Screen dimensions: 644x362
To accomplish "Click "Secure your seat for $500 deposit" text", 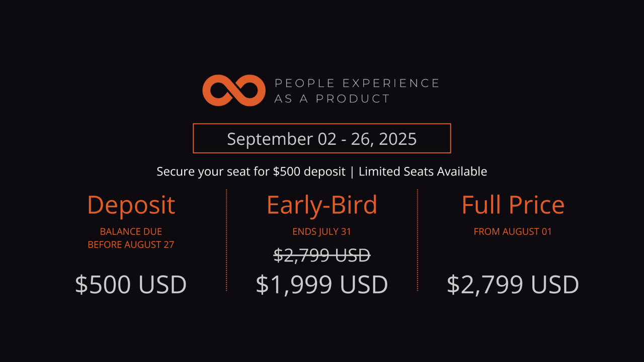I will tap(251, 171).
